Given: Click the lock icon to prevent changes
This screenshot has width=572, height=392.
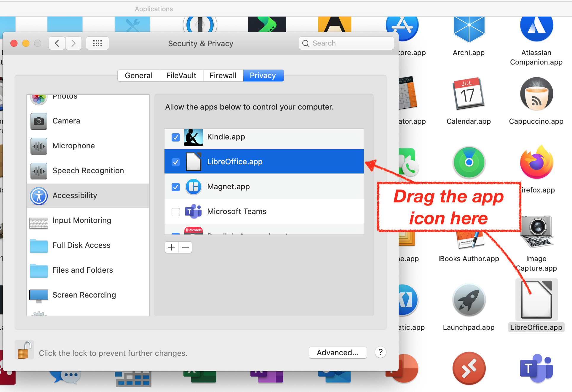Looking at the screenshot, I should coord(24,350).
